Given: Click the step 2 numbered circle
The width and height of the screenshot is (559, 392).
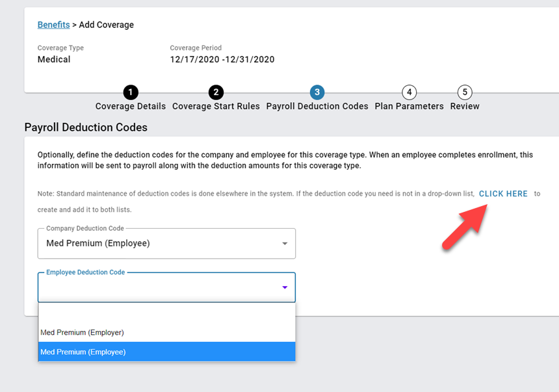Looking at the screenshot, I should click(x=216, y=92).
